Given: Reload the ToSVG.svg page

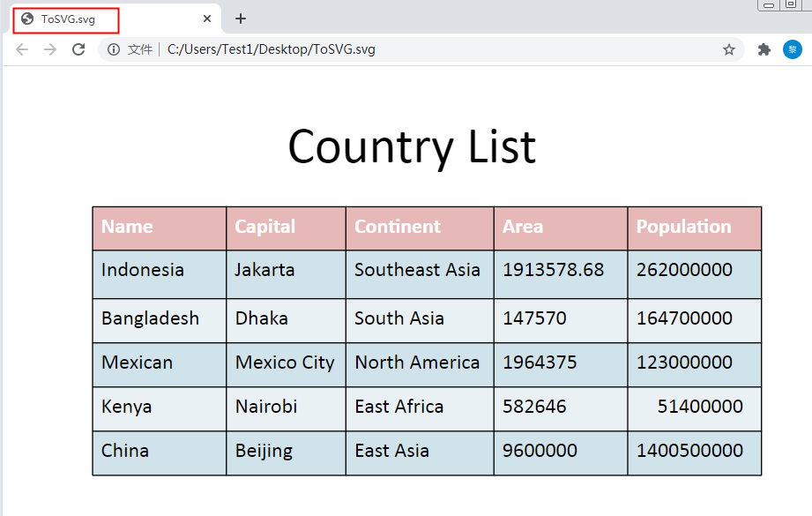Looking at the screenshot, I should [x=78, y=49].
